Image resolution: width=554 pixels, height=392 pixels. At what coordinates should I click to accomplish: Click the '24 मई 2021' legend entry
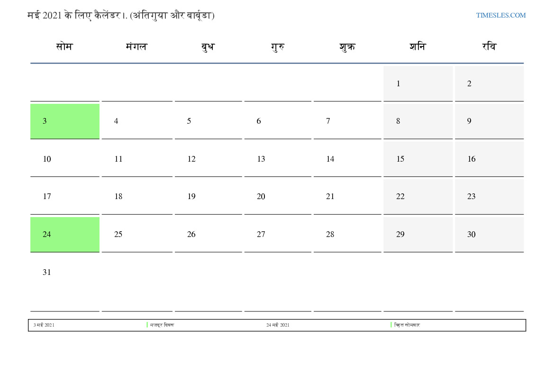pyautogui.click(x=278, y=325)
